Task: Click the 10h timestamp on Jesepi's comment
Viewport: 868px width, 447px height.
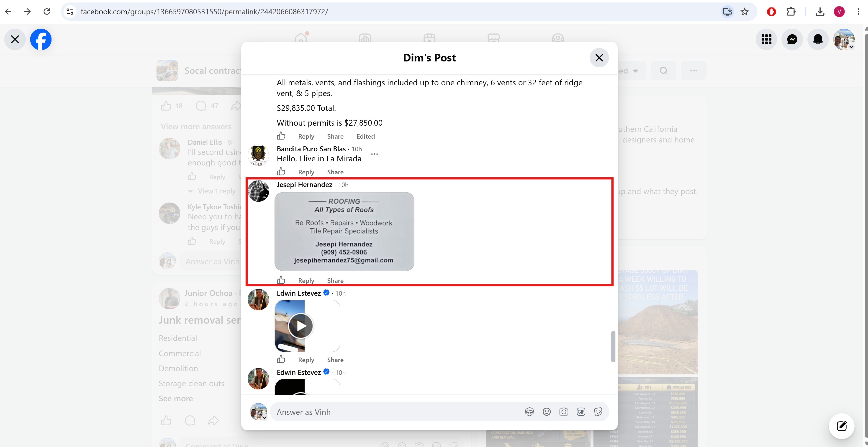Action: click(x=343, y=185)
